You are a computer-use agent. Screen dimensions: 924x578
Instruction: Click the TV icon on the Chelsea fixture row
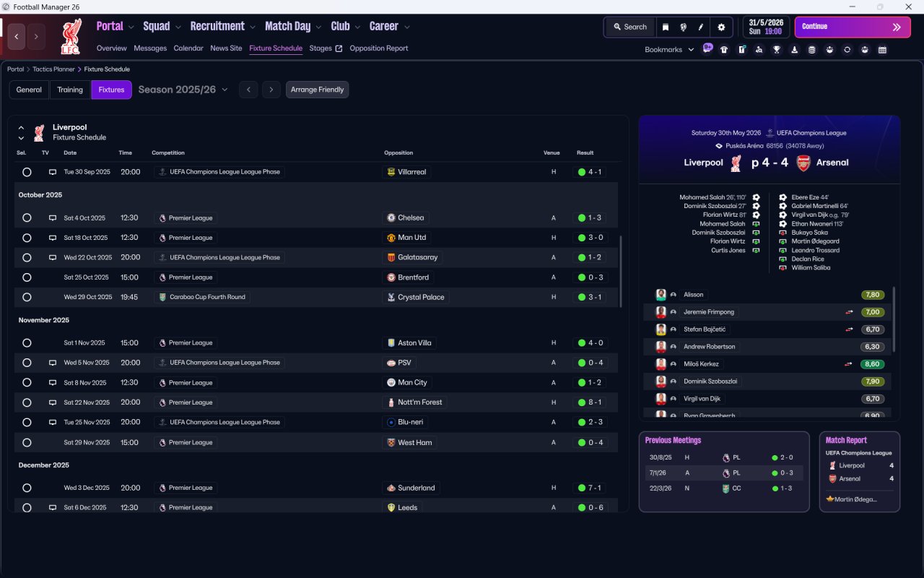pos(52,217)
